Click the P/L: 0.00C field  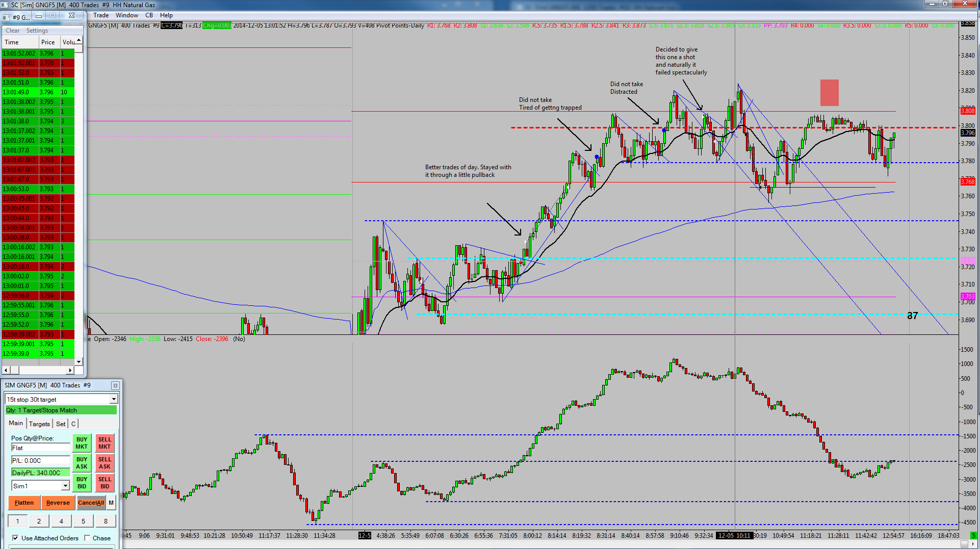tap(40, 460)
